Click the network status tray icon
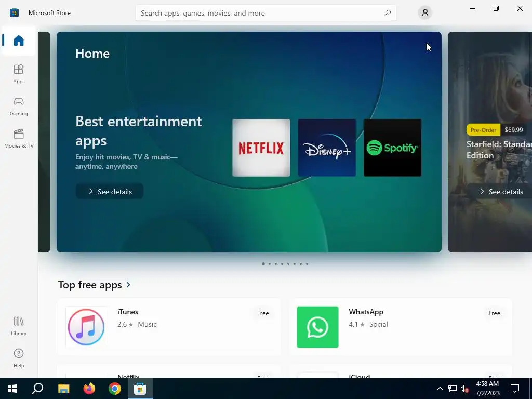The height and width of the screenshot is (399, 532). [x=453, y=389]
